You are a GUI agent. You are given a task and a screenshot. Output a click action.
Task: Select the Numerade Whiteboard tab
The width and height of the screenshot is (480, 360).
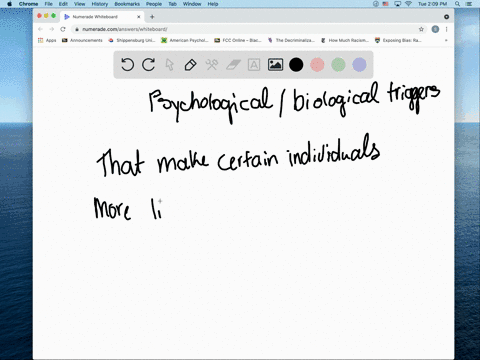coord(103,17)
